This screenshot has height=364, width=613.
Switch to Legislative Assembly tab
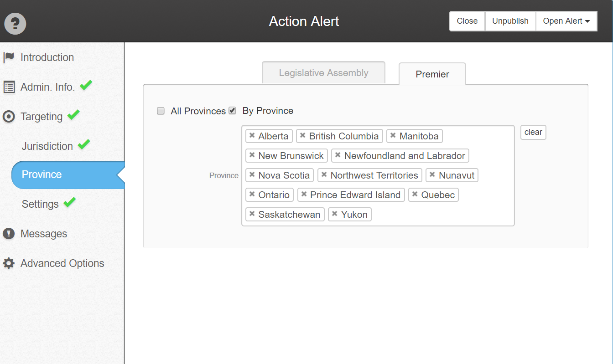324,73
